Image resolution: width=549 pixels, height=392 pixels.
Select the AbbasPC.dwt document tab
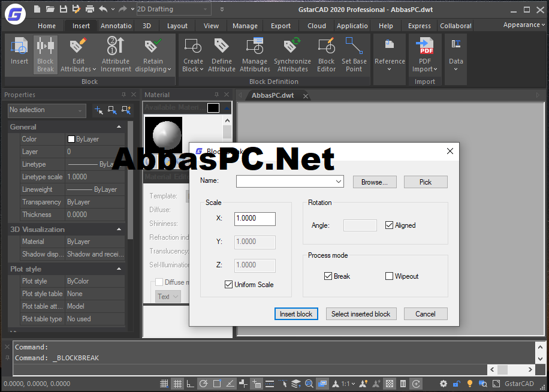[x=273, y=95]
